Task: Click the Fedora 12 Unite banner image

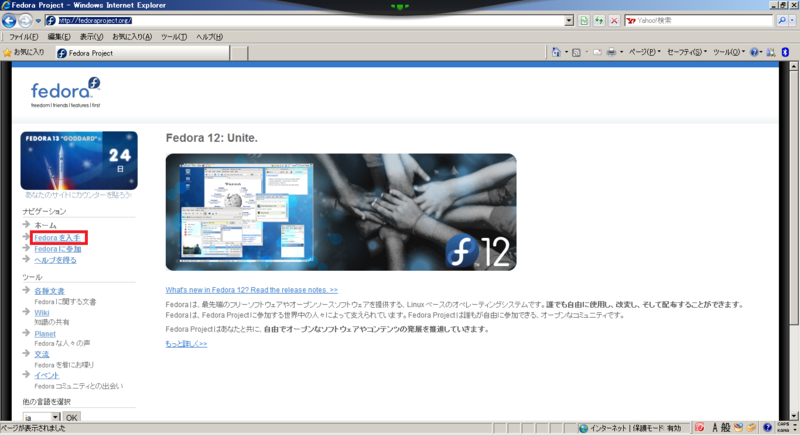Action: click(341, 212)
